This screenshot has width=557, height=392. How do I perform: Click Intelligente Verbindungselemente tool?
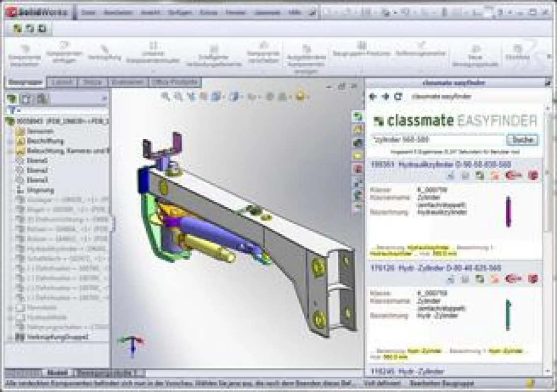pos(214,56)
